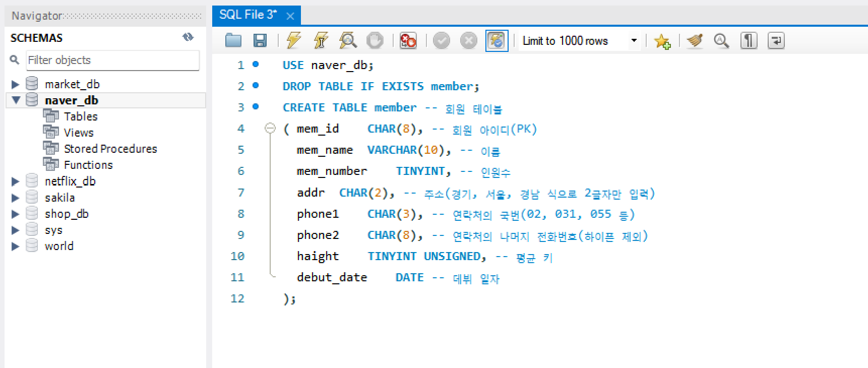Click 'mem_name' column on line 5
This screenshot has width=868, height=368.
tap(325, 150)
